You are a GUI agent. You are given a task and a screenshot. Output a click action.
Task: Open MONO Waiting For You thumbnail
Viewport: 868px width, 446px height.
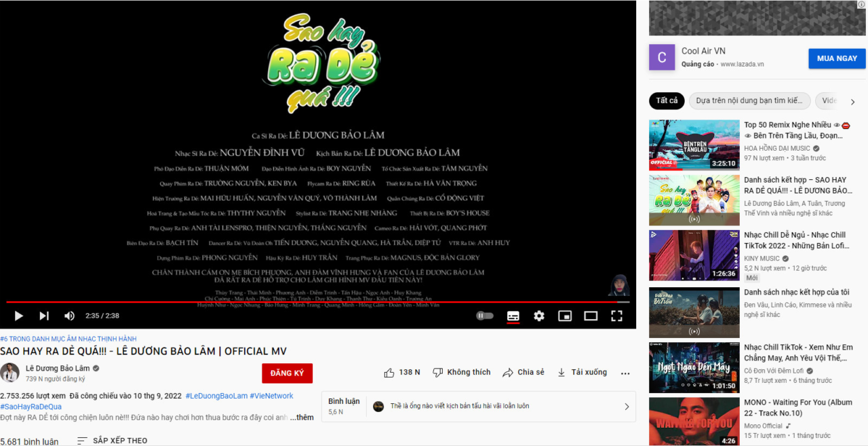(694, 422)
